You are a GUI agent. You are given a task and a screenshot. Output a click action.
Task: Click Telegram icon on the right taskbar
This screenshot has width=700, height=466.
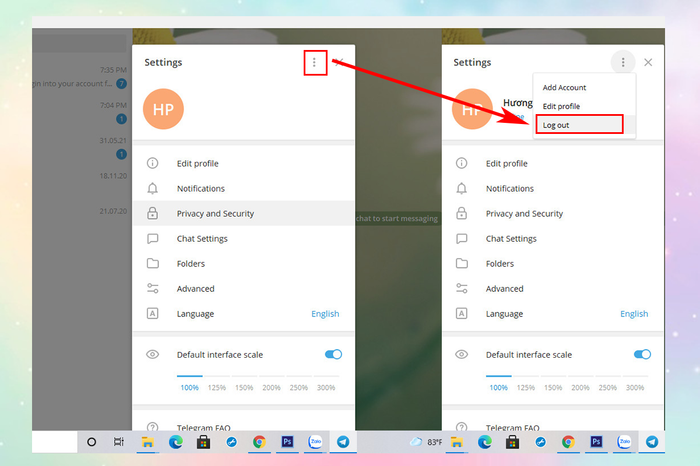coord(652,441)
